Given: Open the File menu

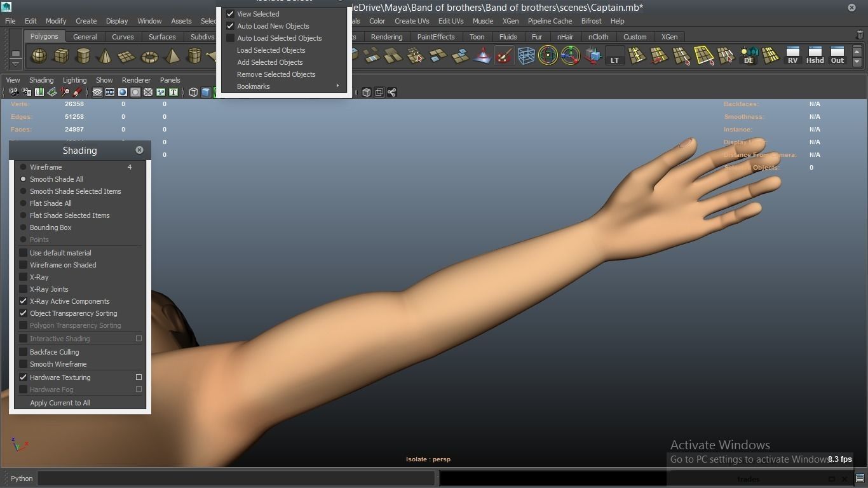Looking at the screenshot, I should tap(10, 21).
